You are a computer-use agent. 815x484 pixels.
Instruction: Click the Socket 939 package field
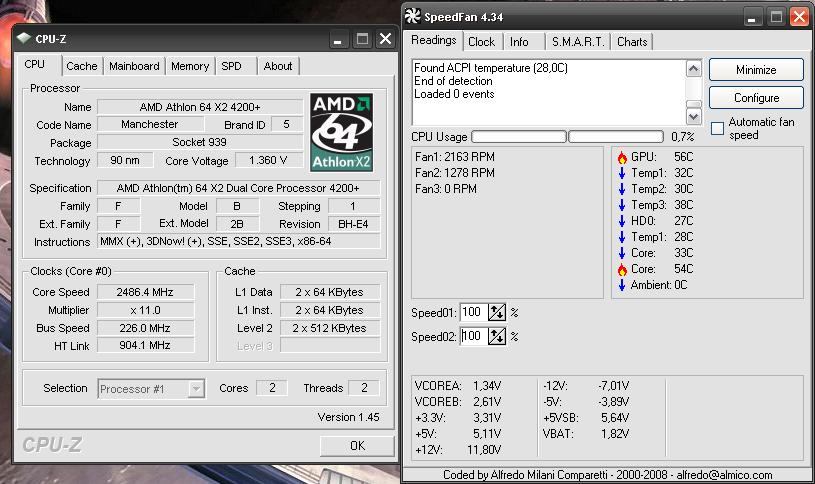[200, 142]
